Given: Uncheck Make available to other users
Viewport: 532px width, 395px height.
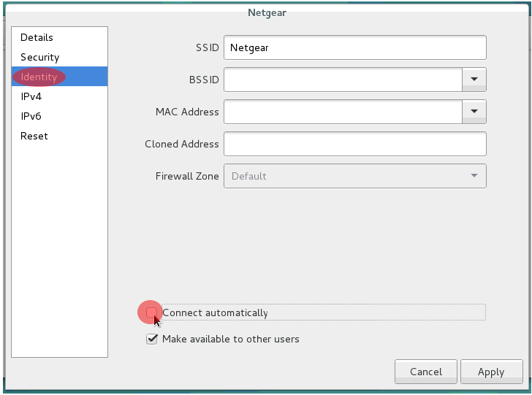Looking at the screenshot, I should coord(152,339).
